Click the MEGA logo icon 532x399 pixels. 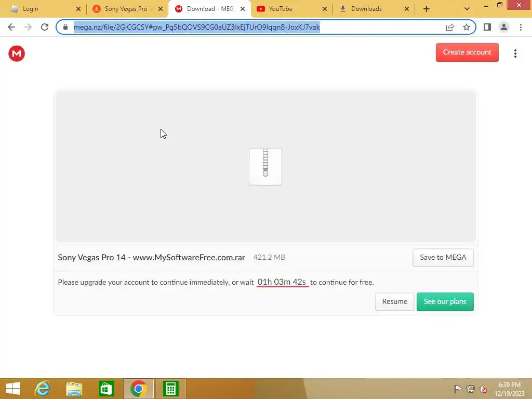point(17,54)
